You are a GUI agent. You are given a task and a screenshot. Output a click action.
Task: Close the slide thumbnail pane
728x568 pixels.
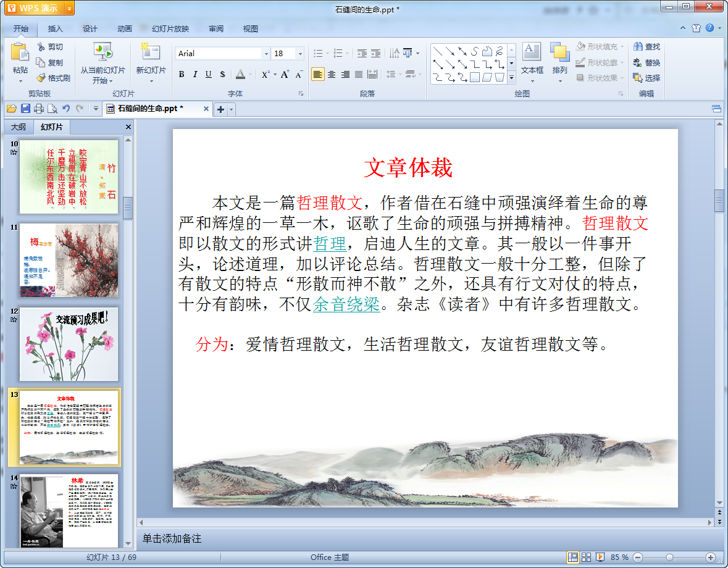pyautogui.click(x=128, y=127)
